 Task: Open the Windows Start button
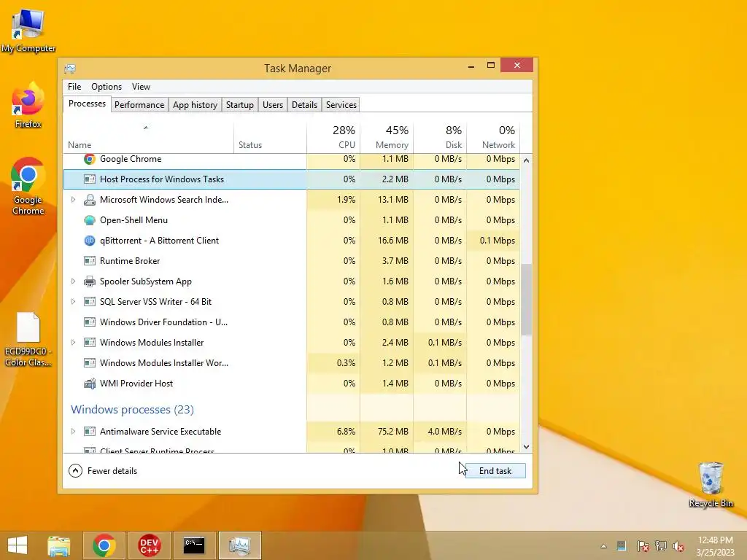click(x=18, y=545)
